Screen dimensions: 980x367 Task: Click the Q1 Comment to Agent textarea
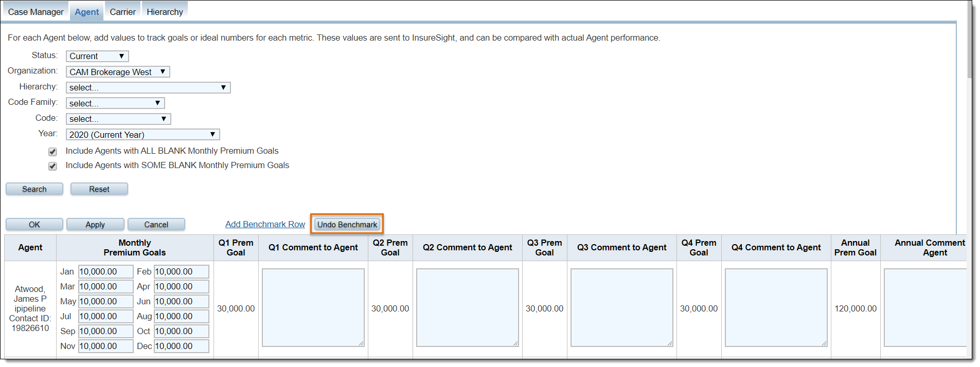pyautogui.click(x=313, y=307)
